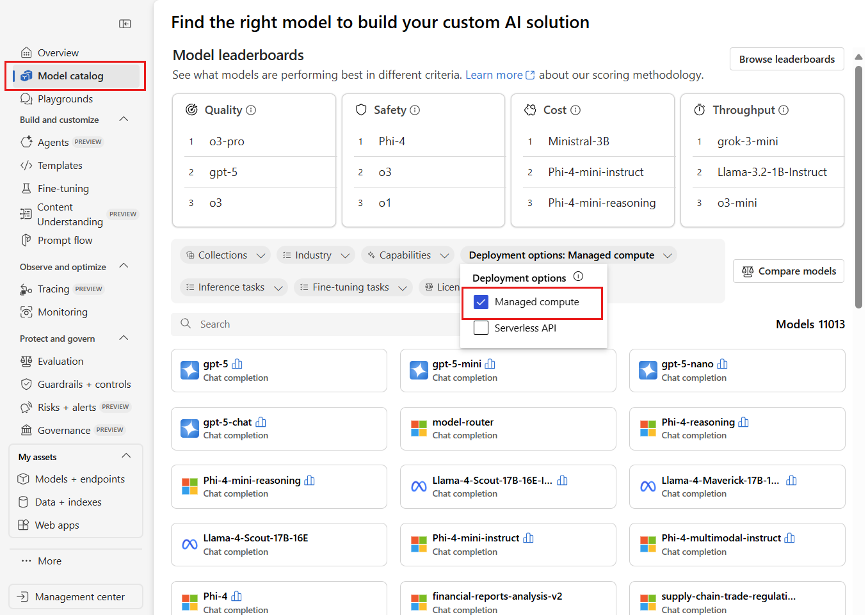
Task: Click benchmark icon next to Phi-4-reasoning
Action: pos(744,422)
